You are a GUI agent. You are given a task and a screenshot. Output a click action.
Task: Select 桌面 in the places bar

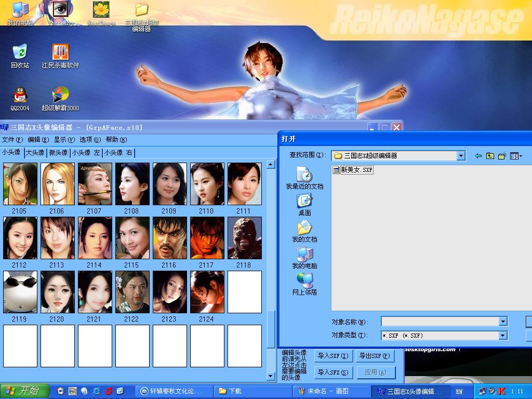304,204
